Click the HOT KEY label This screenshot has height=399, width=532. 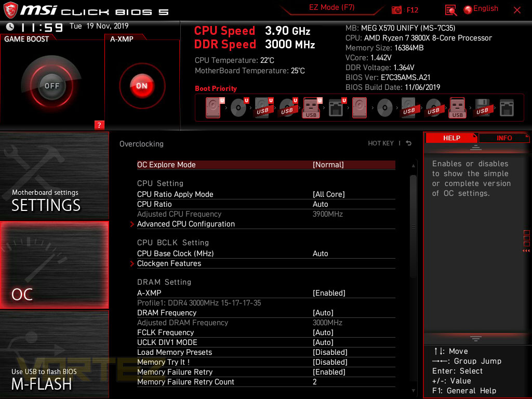tap(381, 143)
